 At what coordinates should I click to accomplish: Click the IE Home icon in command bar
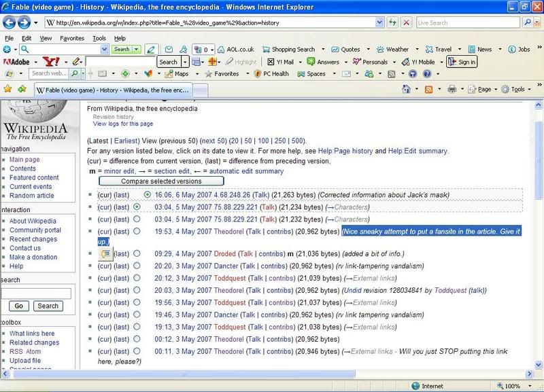click(x=406, y=90)
